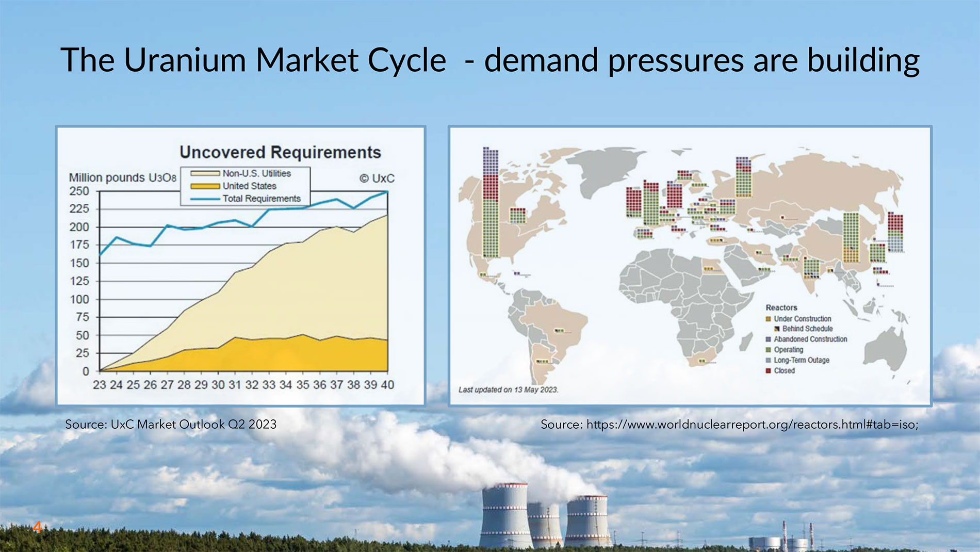Click the x-axis year label 40
The image size is (980, 552).
click(387, 385)
